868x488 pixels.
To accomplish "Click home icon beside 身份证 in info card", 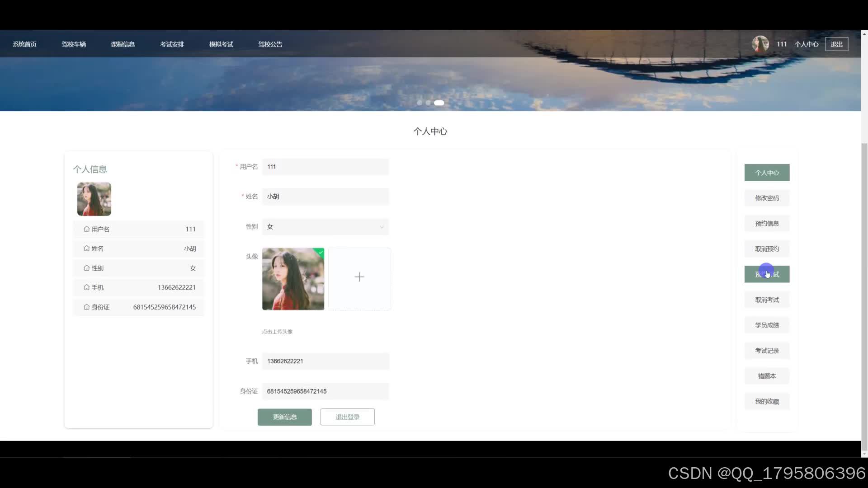I will coord(86,307).
